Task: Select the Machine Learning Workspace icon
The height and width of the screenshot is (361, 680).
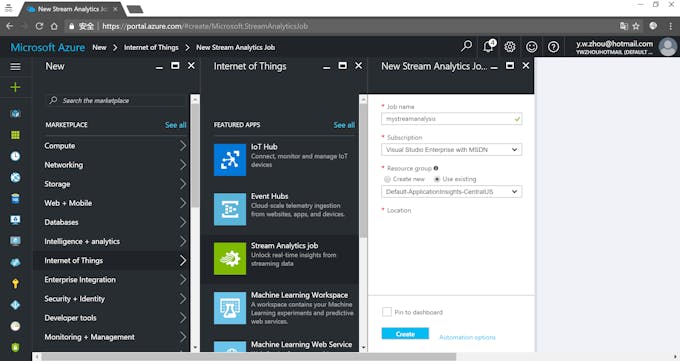Action: click(x=230, y=308)
